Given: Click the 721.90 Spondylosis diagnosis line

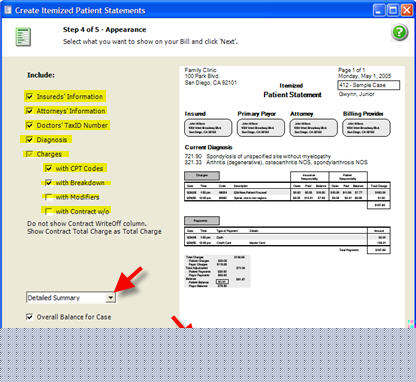Looking at the screenshot, I should (258, 156).
